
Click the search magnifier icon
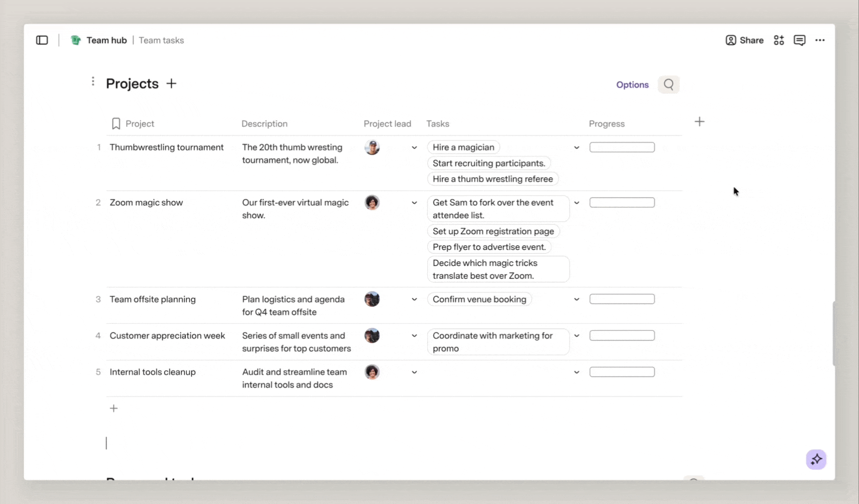coord(669,84)
